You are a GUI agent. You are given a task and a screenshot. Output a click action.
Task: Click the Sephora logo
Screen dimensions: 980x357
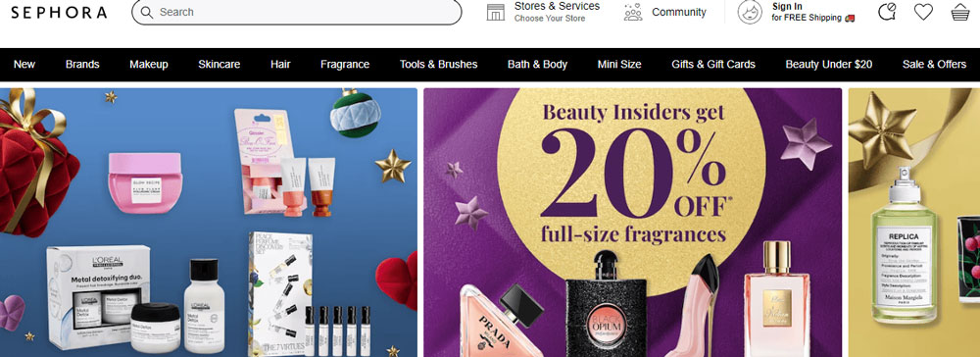[x=59, y=12]
